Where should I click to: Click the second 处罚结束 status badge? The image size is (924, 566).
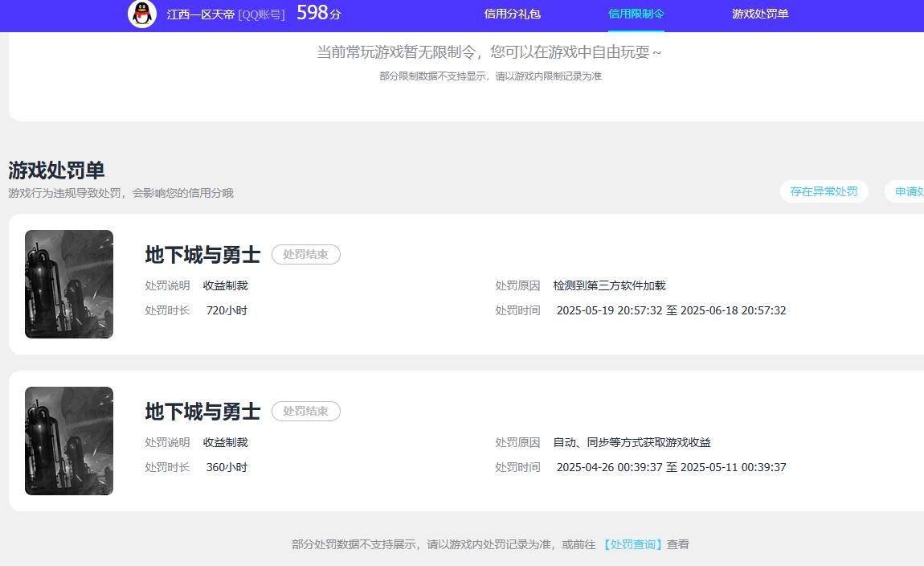click(x=305, y=411)
